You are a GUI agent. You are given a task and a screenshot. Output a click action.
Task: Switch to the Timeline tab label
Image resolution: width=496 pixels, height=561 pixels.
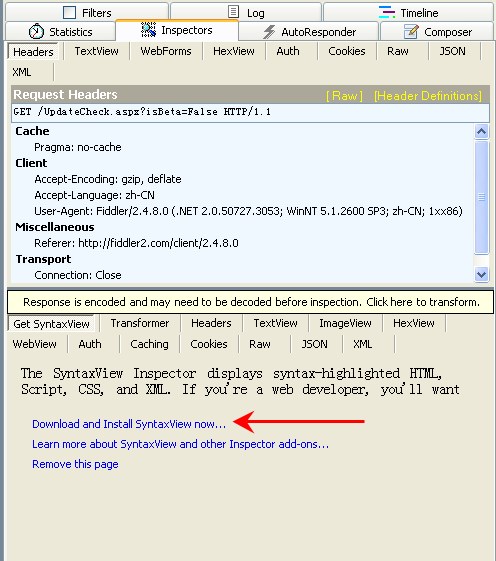[419, 13]
